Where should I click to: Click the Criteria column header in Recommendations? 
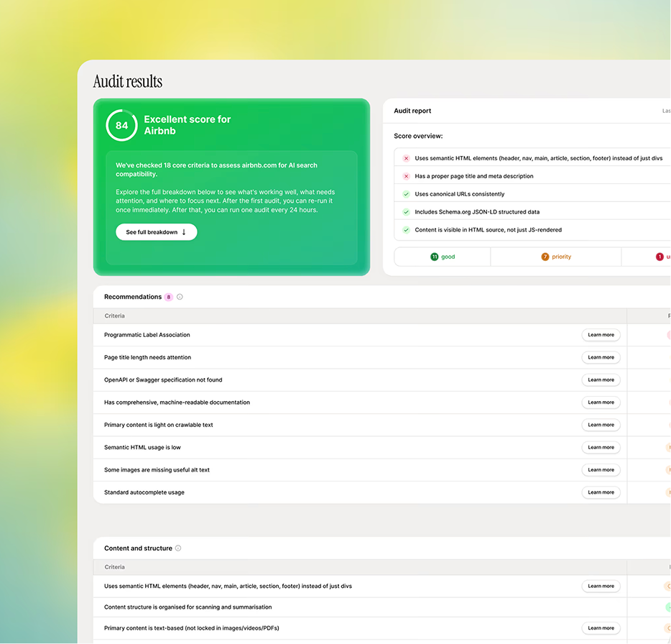(x=114, y=316)
